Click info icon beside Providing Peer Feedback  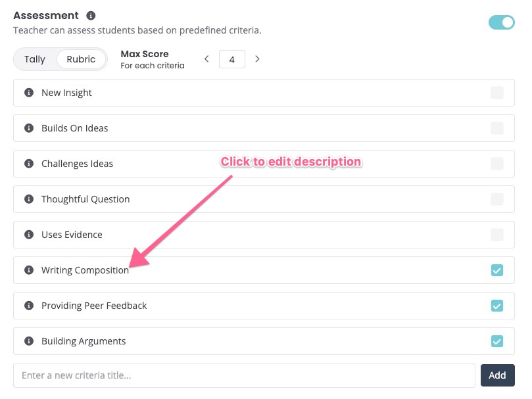pyautogui.click(x=29, y=306)
